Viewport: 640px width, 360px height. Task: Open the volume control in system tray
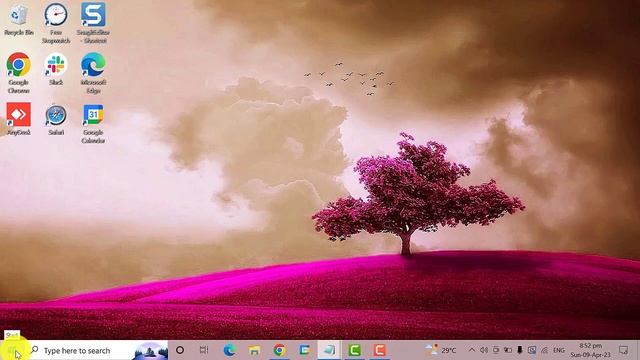pyautogui.click(x=484, y=350)
